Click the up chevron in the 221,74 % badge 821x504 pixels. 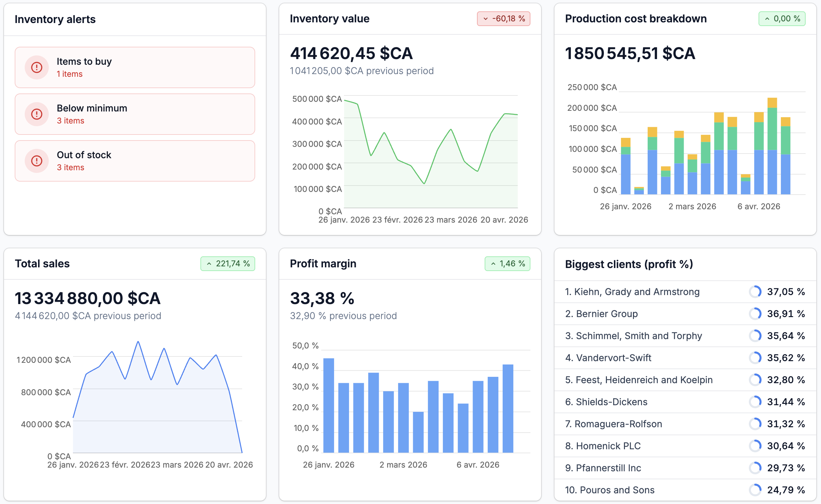209,264
